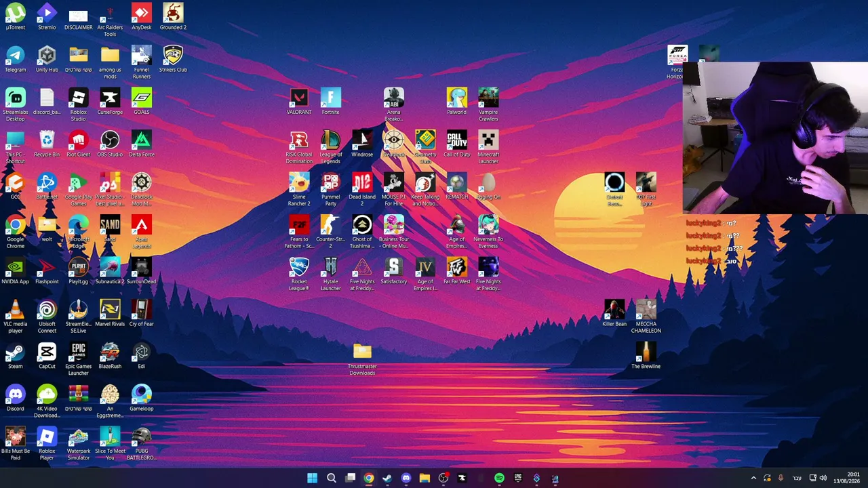Select the Minecraft Launcher desktop icon
Screen dimensions: 868x488
click(x=488, y=147)
